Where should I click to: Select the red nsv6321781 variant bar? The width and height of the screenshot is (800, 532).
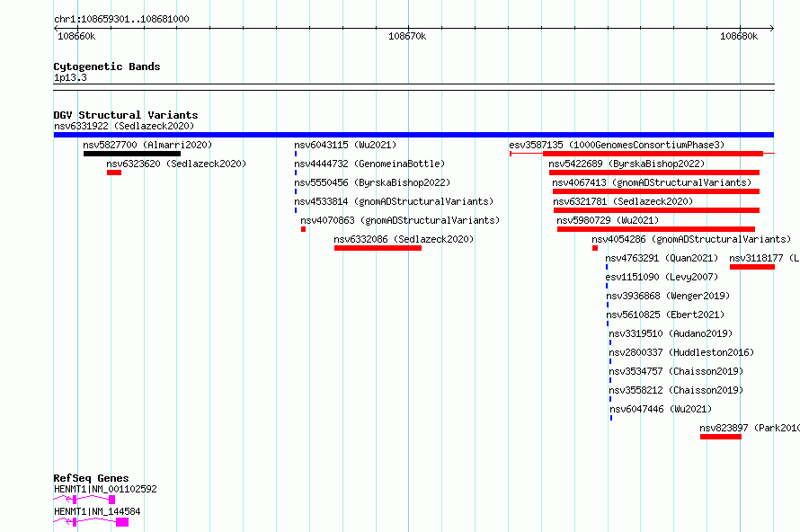point(657,210)
